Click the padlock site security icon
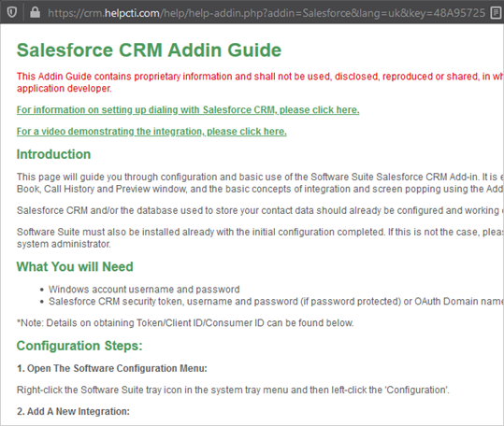The width and height of the screenshot is (504, 426). pos(35,12)
